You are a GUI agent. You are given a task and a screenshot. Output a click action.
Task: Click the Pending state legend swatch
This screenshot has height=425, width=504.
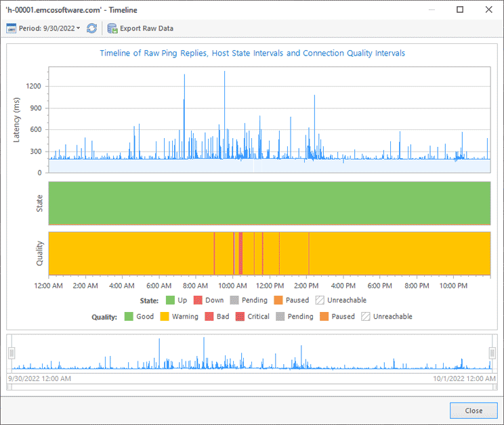[234, 300]
